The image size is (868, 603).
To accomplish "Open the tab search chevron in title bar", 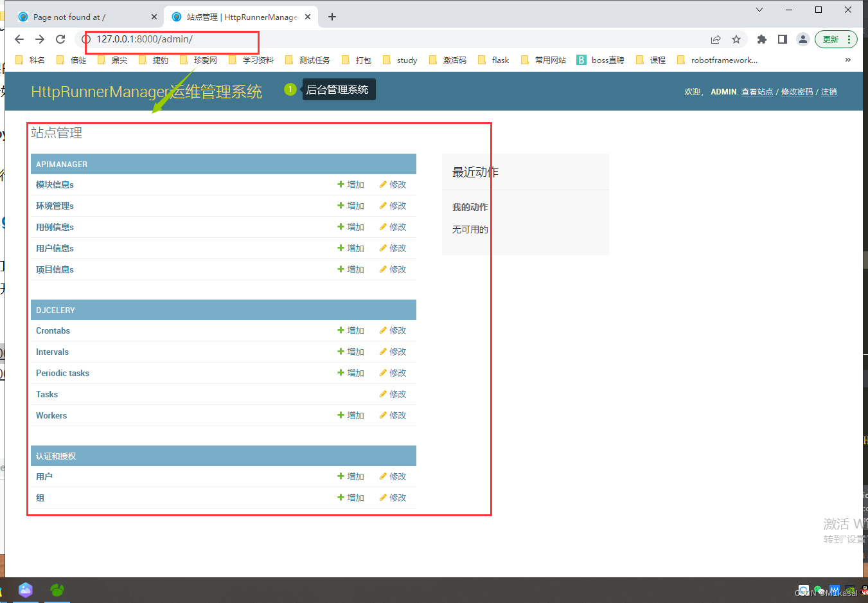I will point(759,10).
